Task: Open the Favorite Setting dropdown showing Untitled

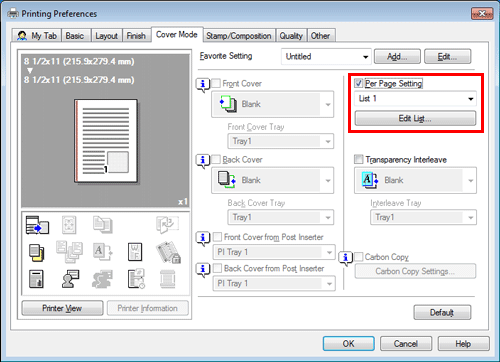Action: (x=326, y=57)
